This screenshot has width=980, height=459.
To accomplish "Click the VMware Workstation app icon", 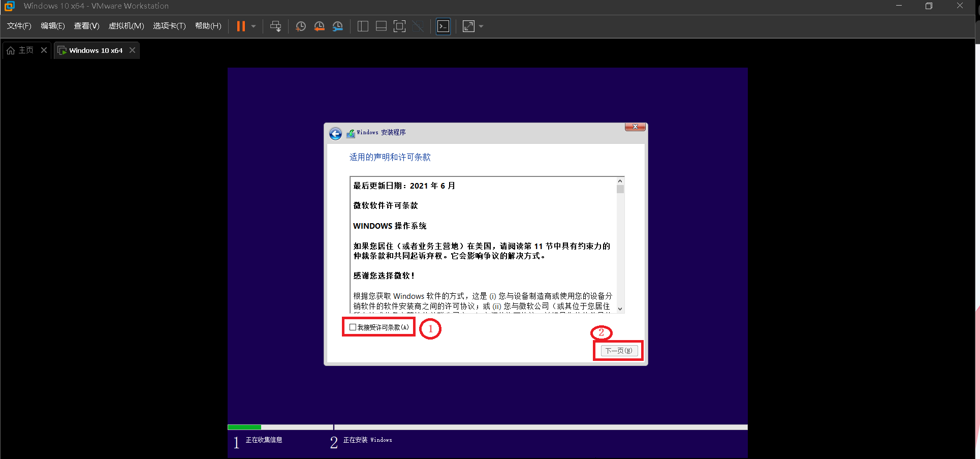I will 9,6.
